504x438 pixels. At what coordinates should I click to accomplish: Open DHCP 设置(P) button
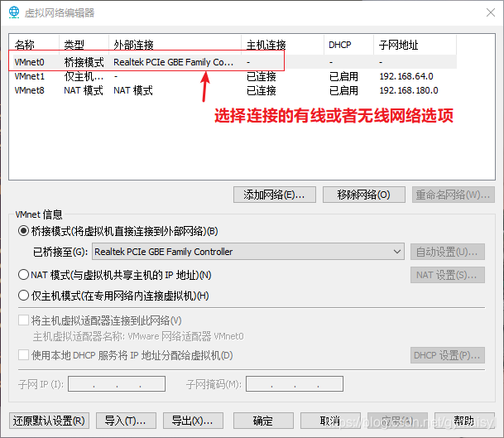coord(448,355)
